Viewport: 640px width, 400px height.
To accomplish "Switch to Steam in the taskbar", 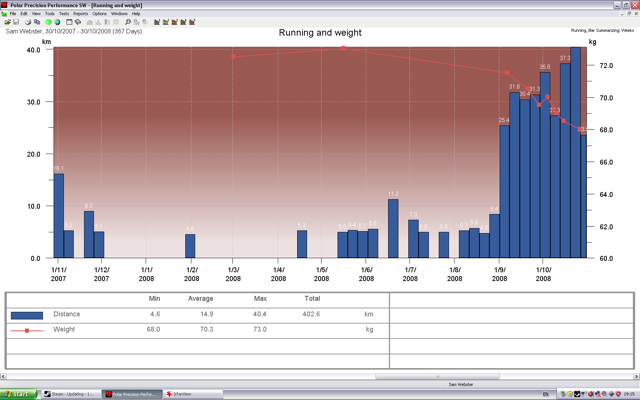I will click(x=73, y=394).
